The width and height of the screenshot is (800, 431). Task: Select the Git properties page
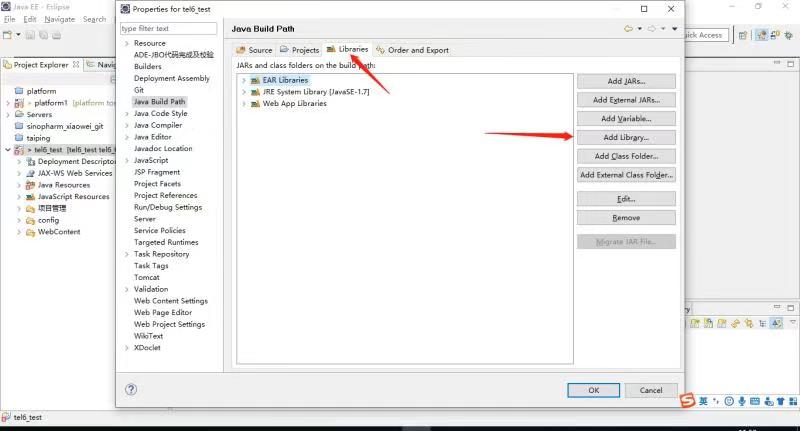click(x=139, y=90)
